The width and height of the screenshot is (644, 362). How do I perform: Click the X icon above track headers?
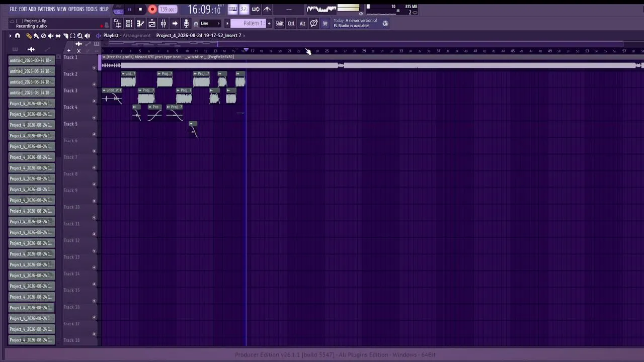[78, 50]
